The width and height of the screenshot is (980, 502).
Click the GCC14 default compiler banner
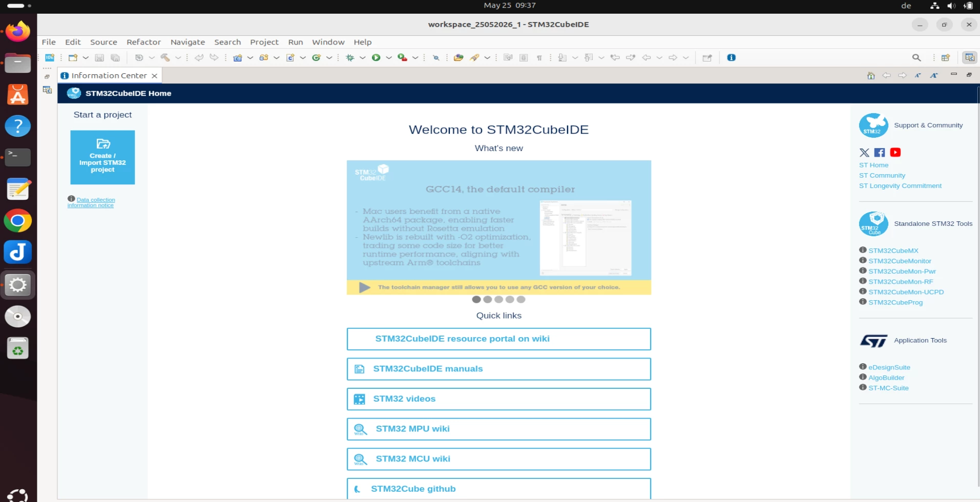499,227
